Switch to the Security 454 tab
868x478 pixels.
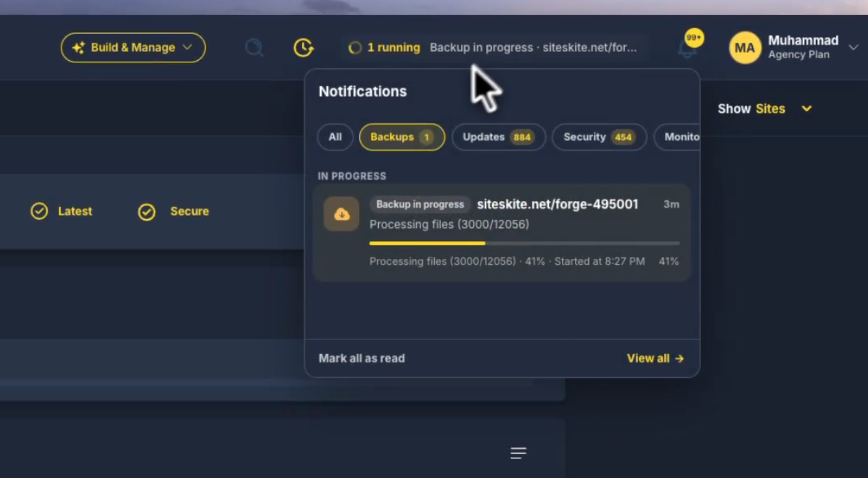click(599, 137)
